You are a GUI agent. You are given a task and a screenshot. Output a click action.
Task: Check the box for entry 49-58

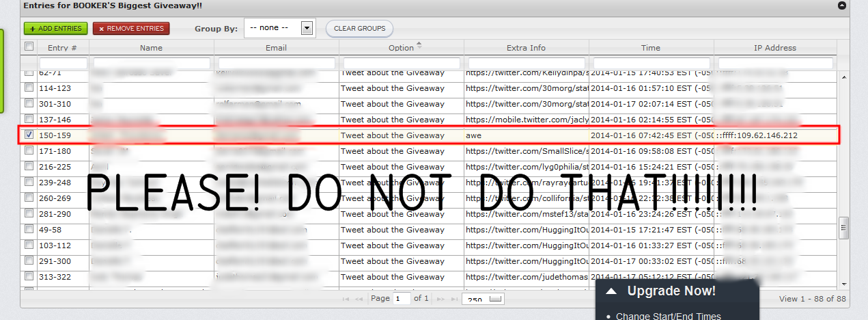pyautogui.click(x=29, y=229)
